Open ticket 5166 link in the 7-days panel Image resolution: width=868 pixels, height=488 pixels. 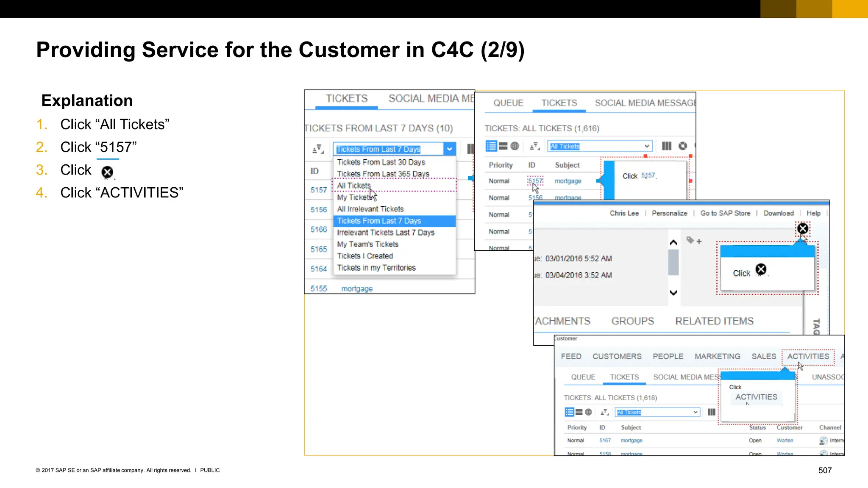[x=319, y=229]
